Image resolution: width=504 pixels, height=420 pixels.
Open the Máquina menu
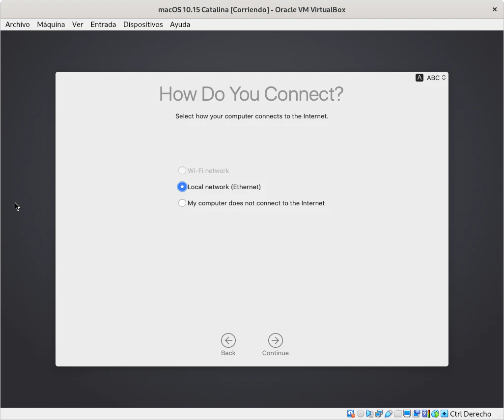[x=51, y=24]
